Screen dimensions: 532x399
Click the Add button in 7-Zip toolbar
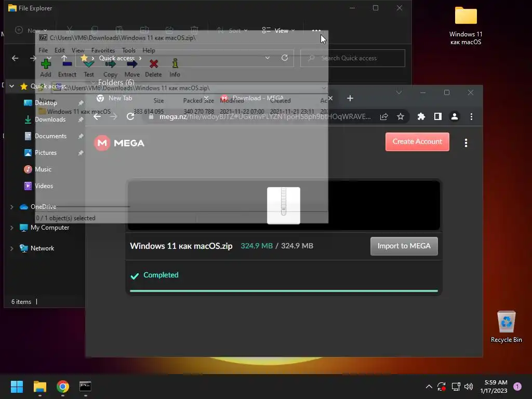(46, 68)
